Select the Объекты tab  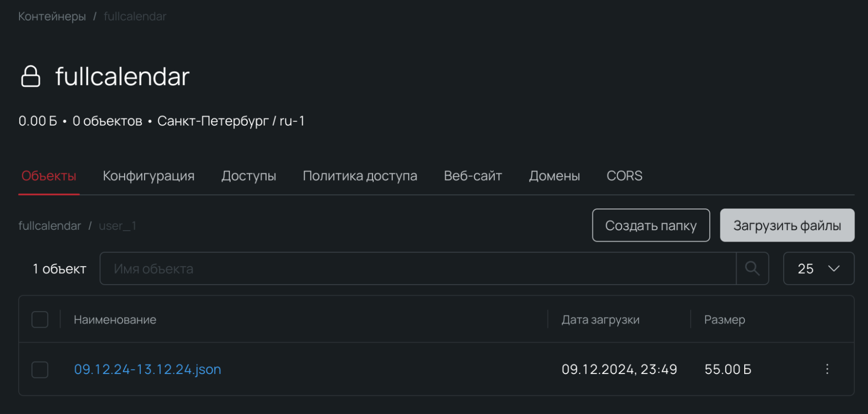pyautogui.click(x=49, y=176)
